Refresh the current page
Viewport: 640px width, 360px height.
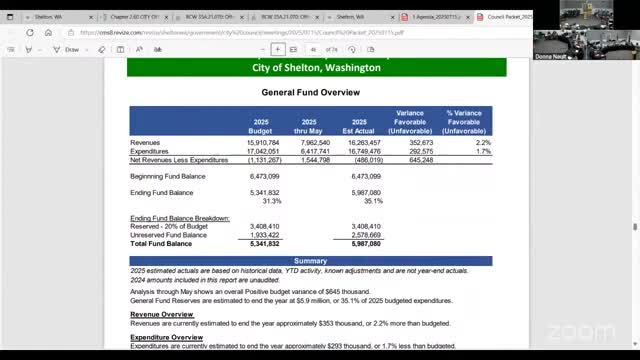tap(30, 33)
